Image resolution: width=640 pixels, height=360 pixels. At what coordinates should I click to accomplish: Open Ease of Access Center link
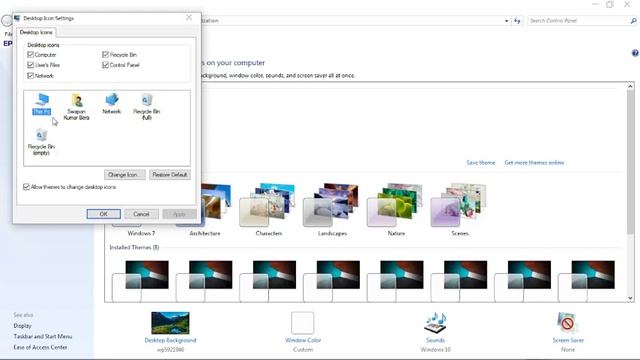(x=40, y=347)
